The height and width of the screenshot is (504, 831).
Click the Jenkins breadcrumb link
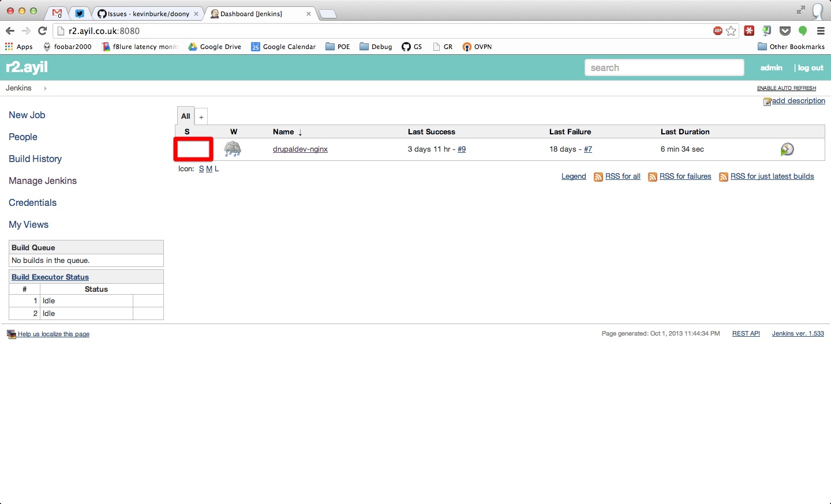point(18,88)
